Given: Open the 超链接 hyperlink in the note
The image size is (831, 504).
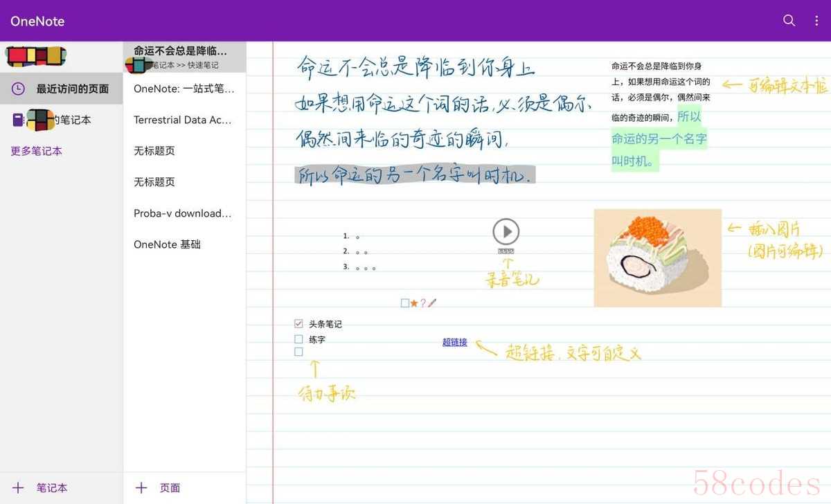Looking at the screenshot, I should coord(455,342).
